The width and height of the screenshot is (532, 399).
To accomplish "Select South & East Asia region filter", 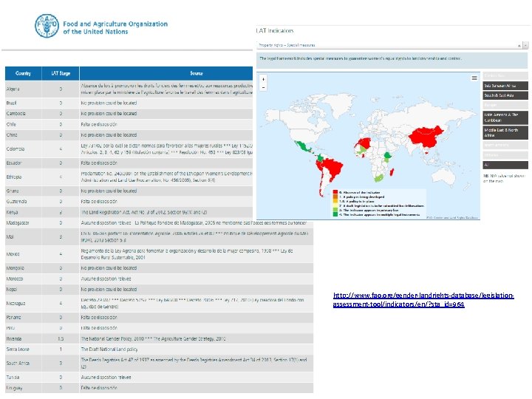I will point(505,95).
